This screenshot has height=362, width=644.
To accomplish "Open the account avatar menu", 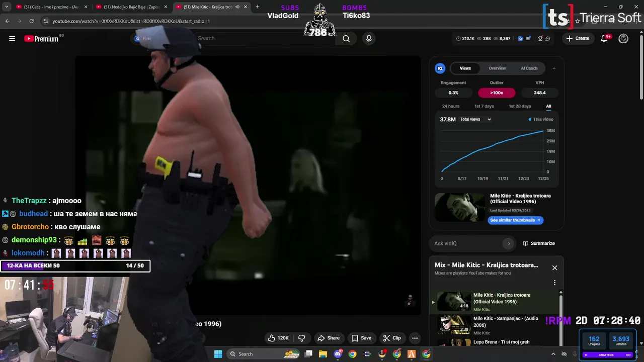I will pyautogui.click(x=623, y=39).
